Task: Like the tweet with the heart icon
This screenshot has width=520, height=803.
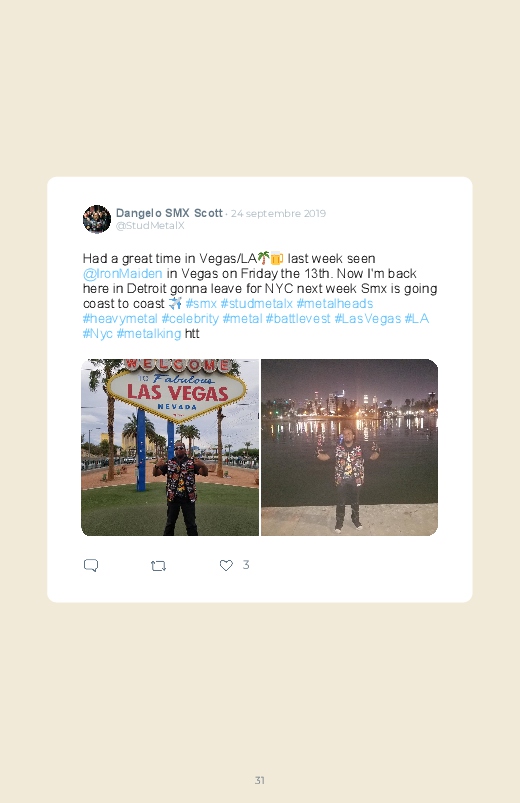Action: pyautogui.click(x=226, y=565)
